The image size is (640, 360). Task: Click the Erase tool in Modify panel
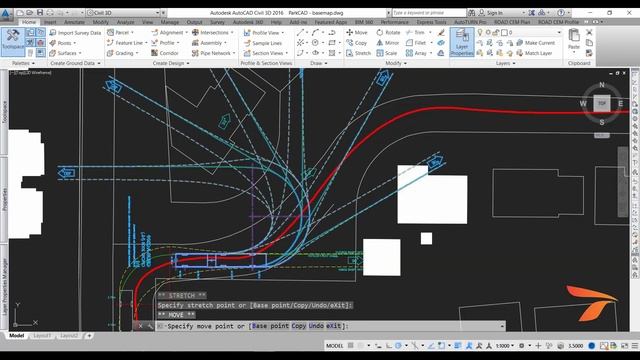pyautogui.click(x=441, y=32)
